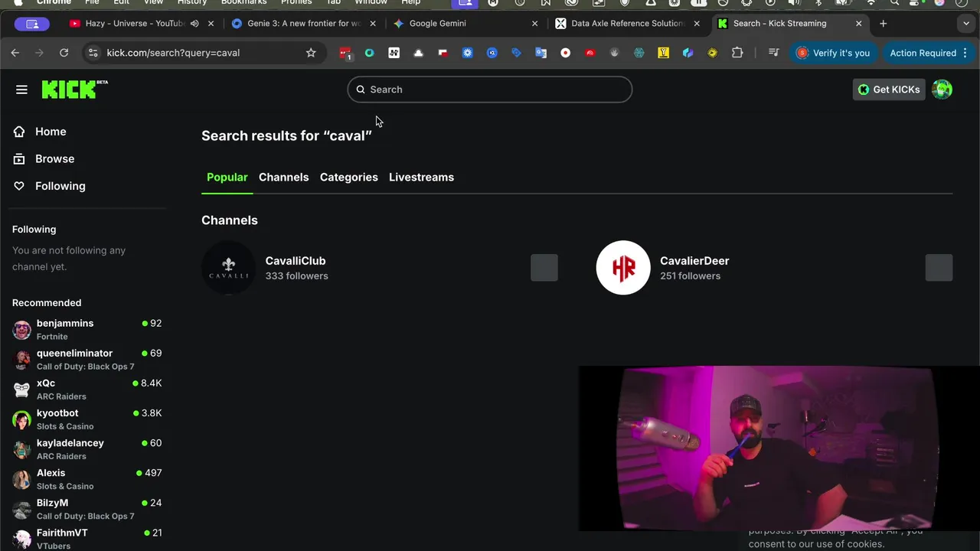Viewport: 980px width, 551px height.
Task: Click the CavalierDeer channel name
Action: [x=694, y=261]
